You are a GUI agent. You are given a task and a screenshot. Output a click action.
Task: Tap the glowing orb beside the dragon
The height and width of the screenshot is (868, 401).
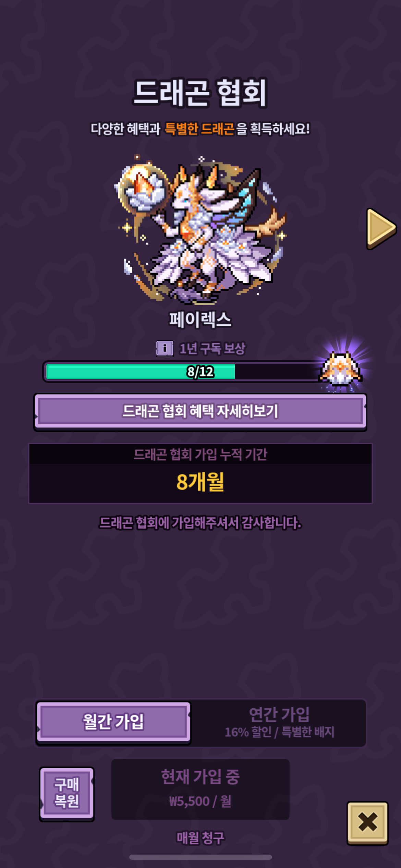coord(142,187)
